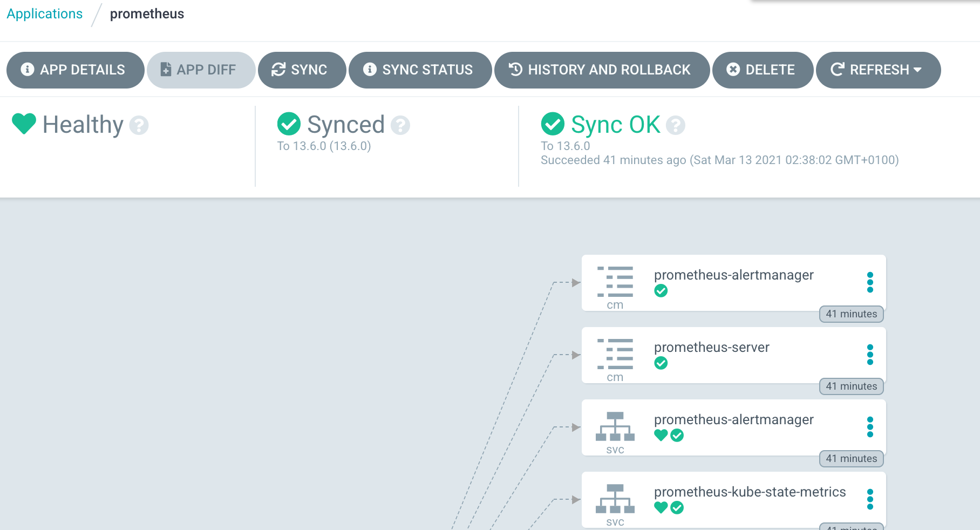This screenshot has height=530, width=980.
Task: Click the DELETE application button
Action: pyautogui.click(x=763, y=70)
